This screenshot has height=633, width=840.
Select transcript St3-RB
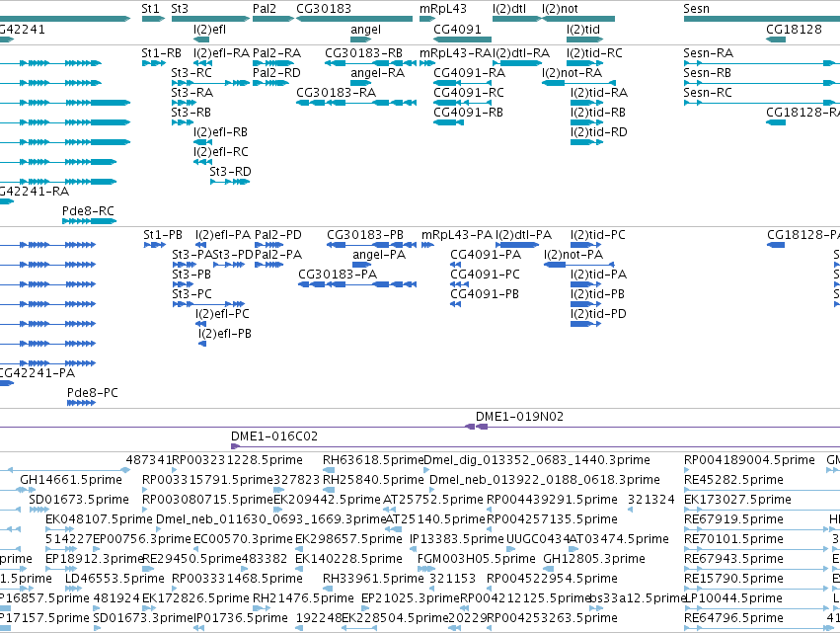[x=183, y=122]
